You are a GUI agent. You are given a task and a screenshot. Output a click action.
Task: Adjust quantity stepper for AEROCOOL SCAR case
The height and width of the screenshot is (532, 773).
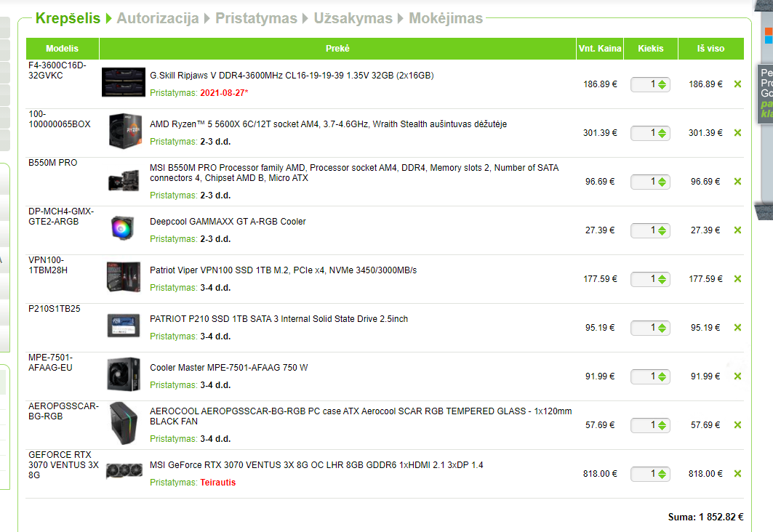tap(662, 425)
